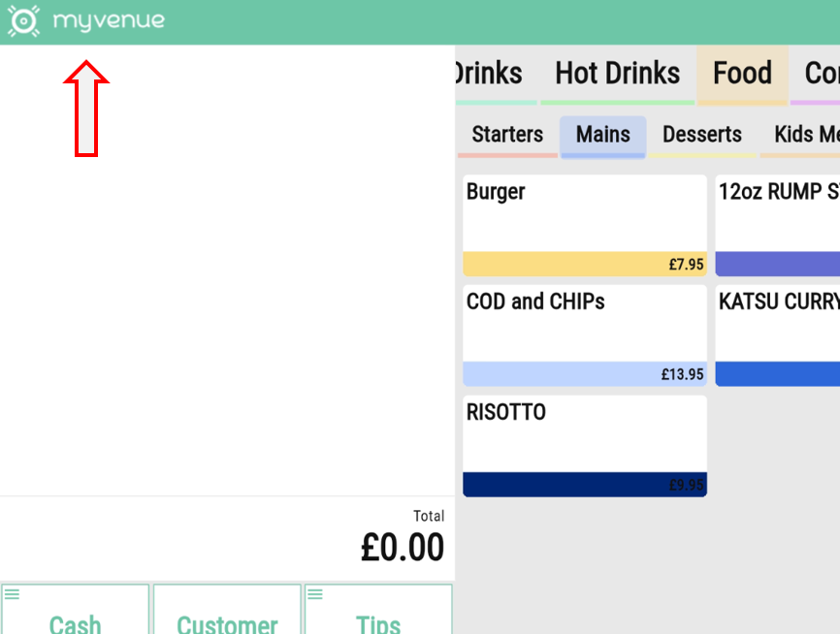Image resolution: width=840 pixels, height=634 pixels.
Task: Open the Kids Meals subcategory tab
Action: [806, 135]
